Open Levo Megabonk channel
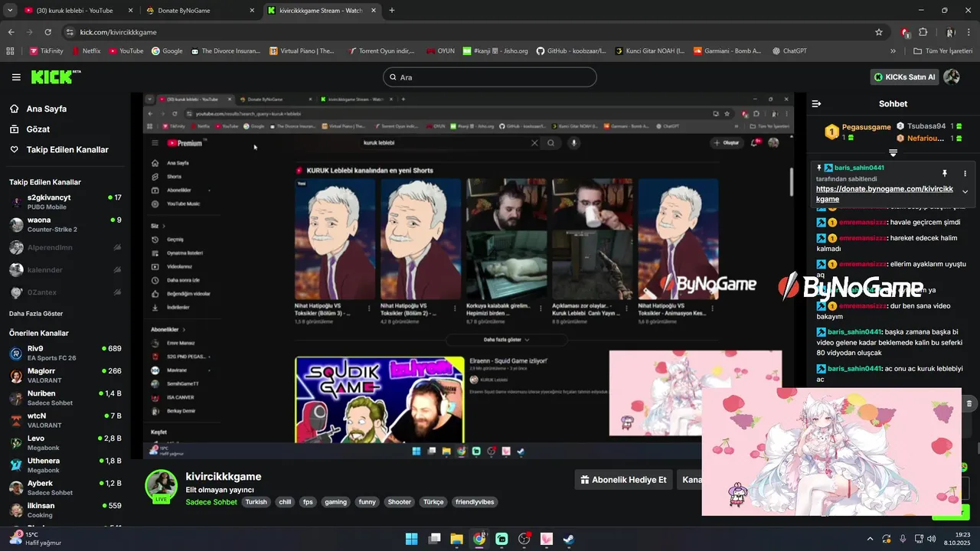 tap(65, 443)
